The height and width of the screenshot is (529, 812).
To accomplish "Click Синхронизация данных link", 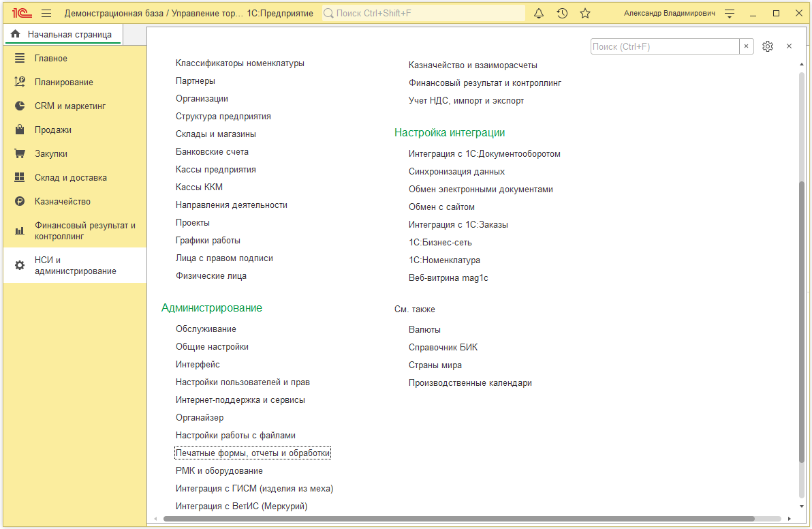I will [x=456, y=172].
